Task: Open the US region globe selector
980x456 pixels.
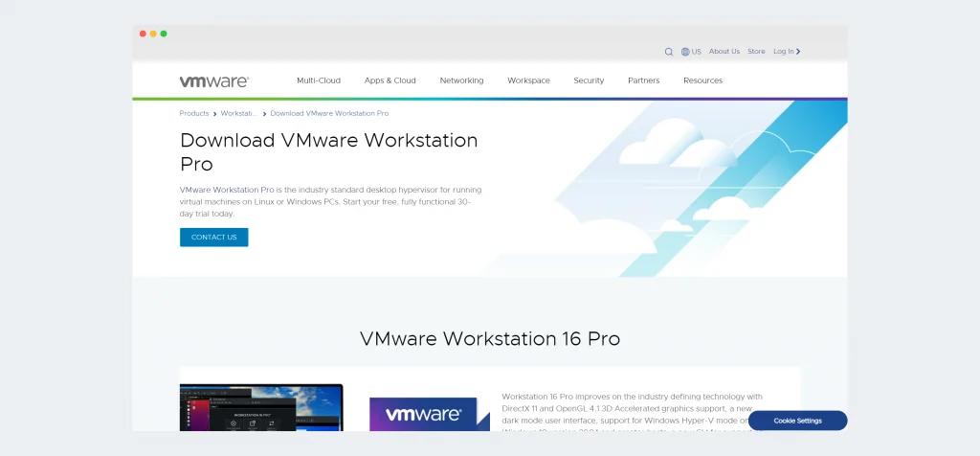Action: (691, 52)
